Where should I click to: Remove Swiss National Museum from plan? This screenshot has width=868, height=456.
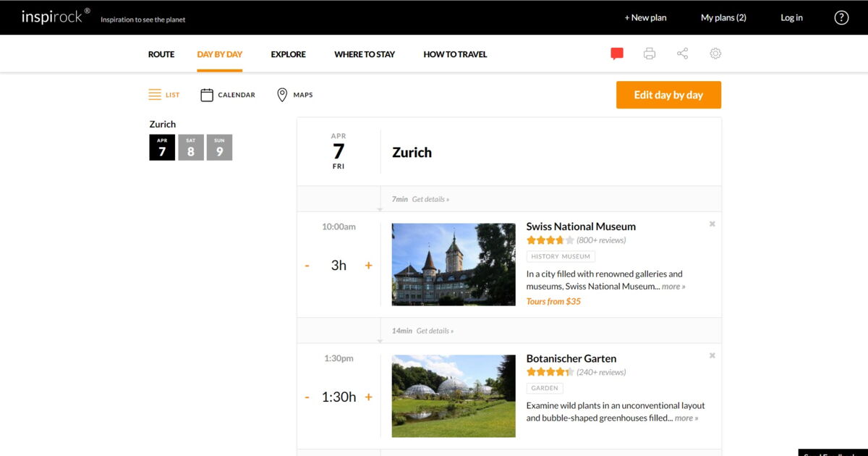tap(712, 224)
